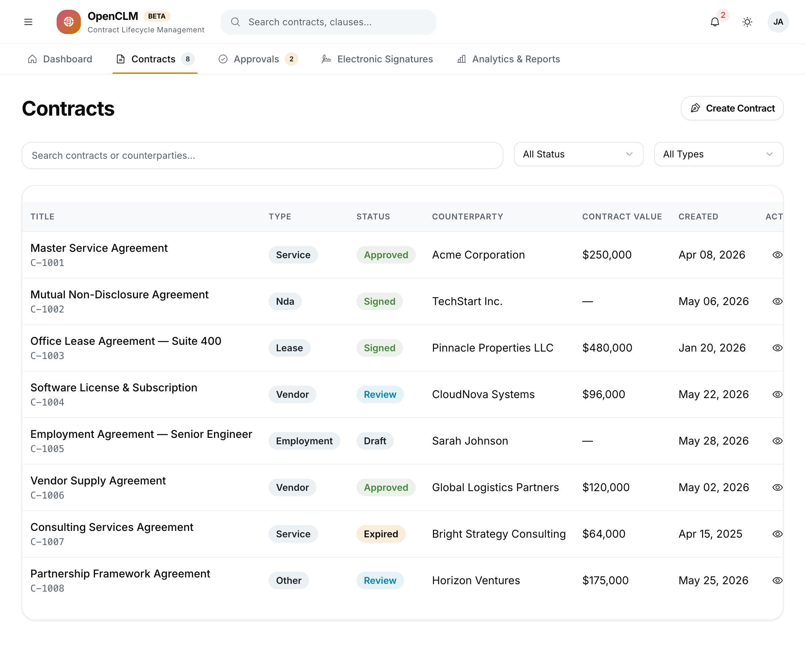This screenshot has width=812, height=658.
Task: Click the BETA badge
Action: (x=157, y=16)
